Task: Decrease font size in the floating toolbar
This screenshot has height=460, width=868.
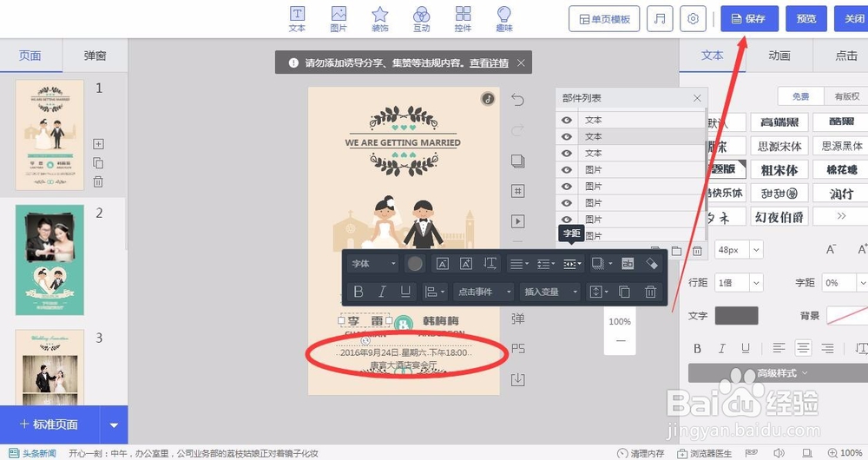Action: coord(443,264)
